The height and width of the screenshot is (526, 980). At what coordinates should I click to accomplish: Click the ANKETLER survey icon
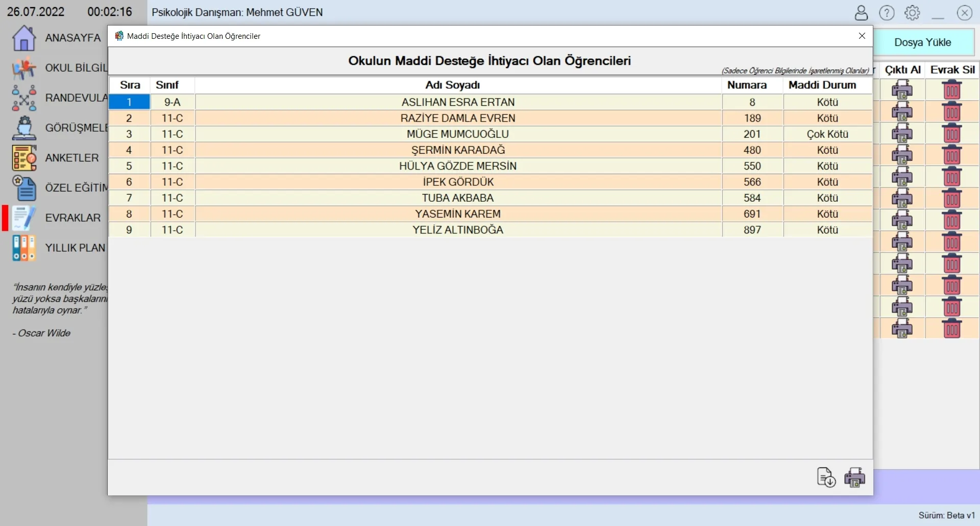point(24,158)
